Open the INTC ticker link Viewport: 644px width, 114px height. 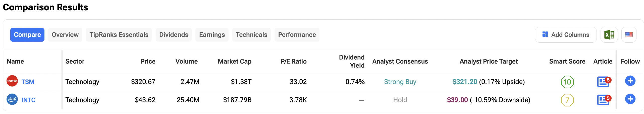(28, 100)
